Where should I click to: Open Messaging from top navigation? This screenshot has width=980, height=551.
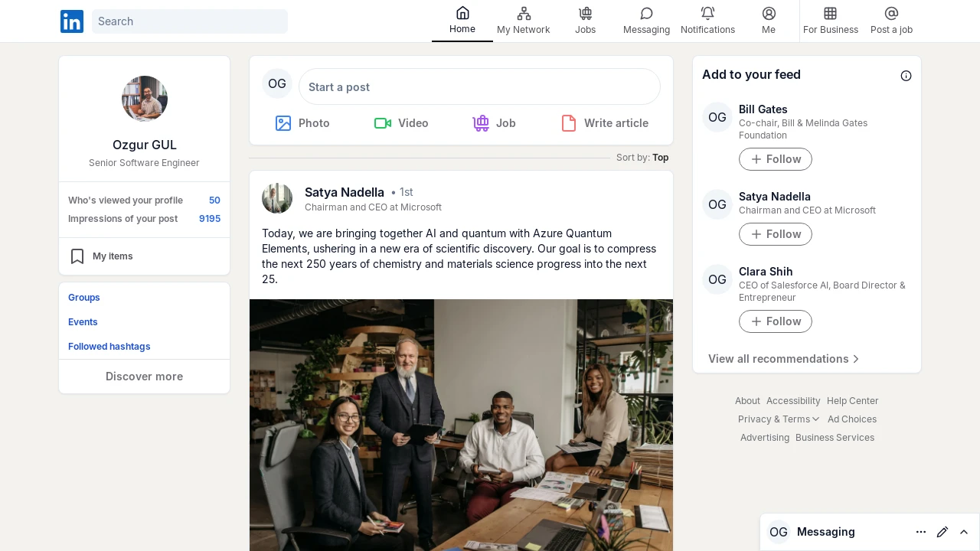[x=646, y=21]
